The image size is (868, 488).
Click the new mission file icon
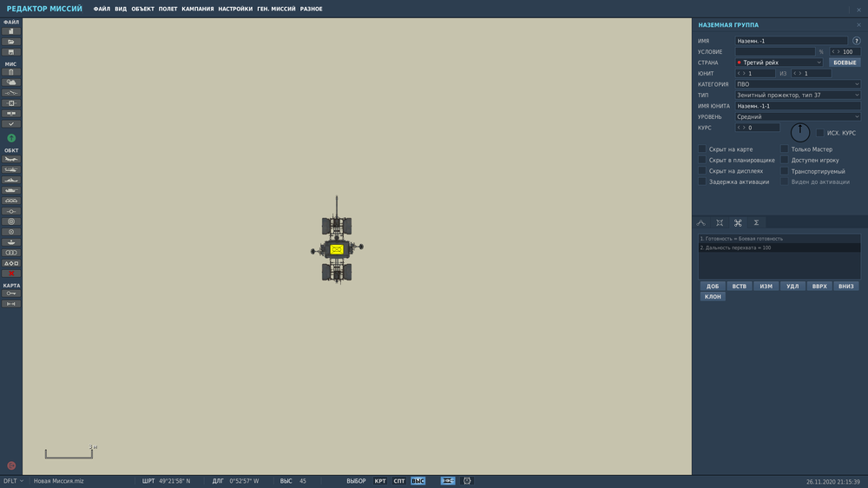[10, 31]
